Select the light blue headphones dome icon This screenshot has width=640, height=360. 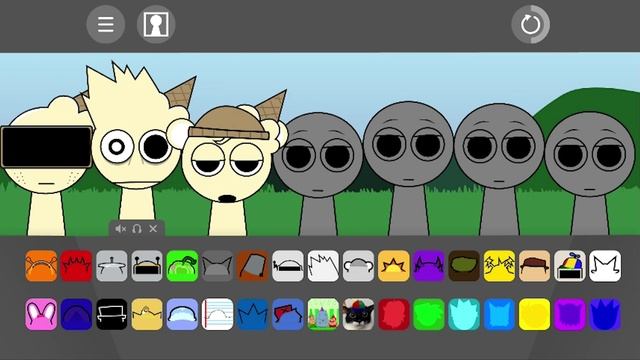[x=182, y=314]
